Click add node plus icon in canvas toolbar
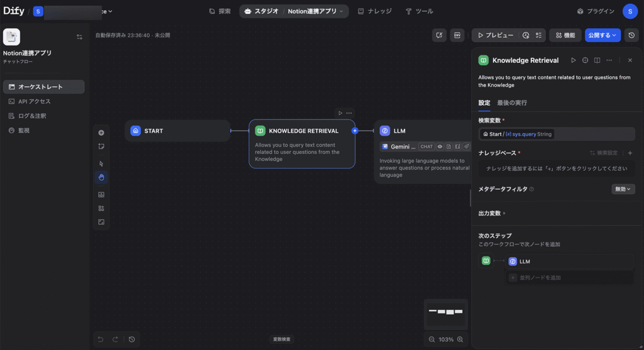The width and height of the screenshot is (644, 350). point(101,133)
